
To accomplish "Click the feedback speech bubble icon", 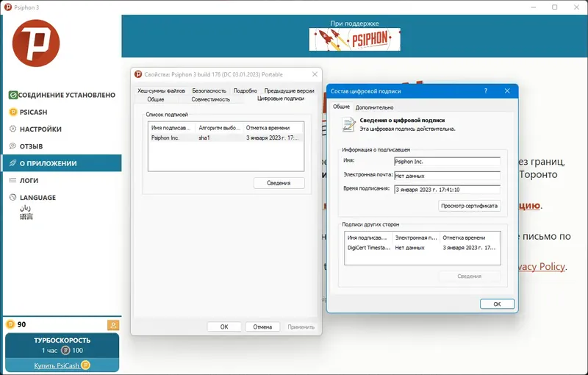I will [12, 146].
